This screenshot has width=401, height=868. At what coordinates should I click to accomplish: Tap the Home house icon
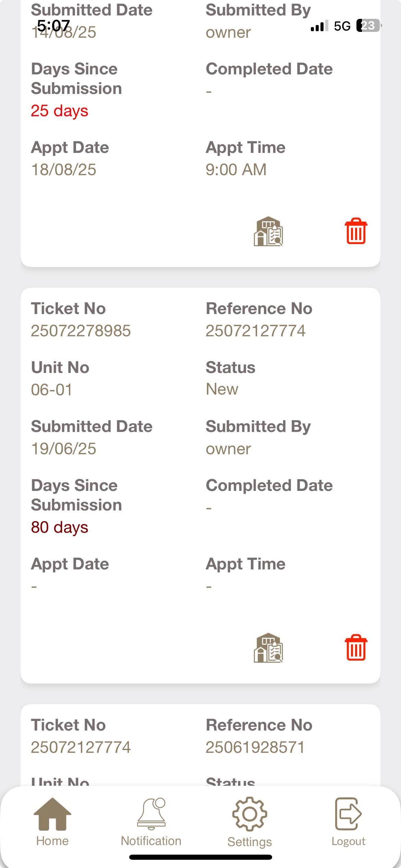click(x=52, y=814)
